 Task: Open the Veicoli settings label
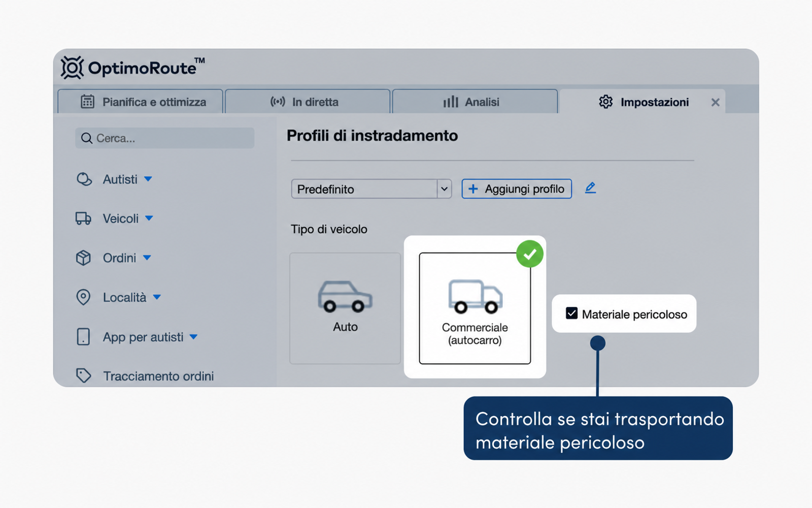121,218
